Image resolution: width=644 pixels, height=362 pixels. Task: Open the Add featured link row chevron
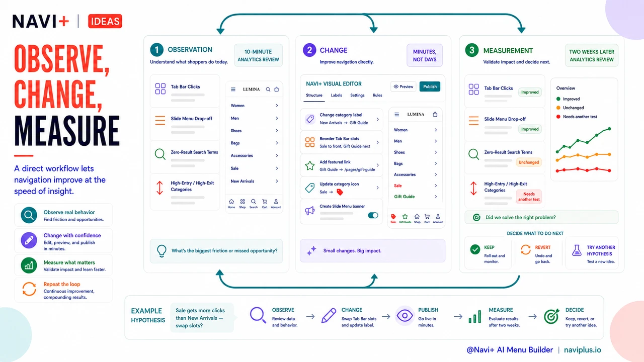pos(378,165)
